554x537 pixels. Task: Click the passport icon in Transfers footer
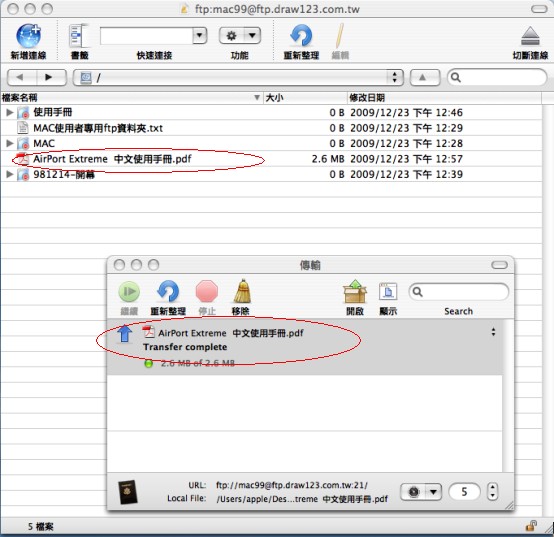[128, 492]
